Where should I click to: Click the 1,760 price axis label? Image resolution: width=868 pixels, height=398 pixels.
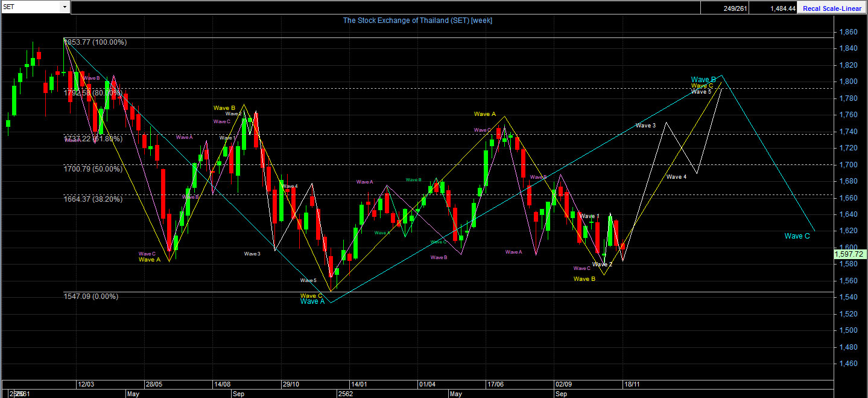pyautogui.click(x=847, y=115)
